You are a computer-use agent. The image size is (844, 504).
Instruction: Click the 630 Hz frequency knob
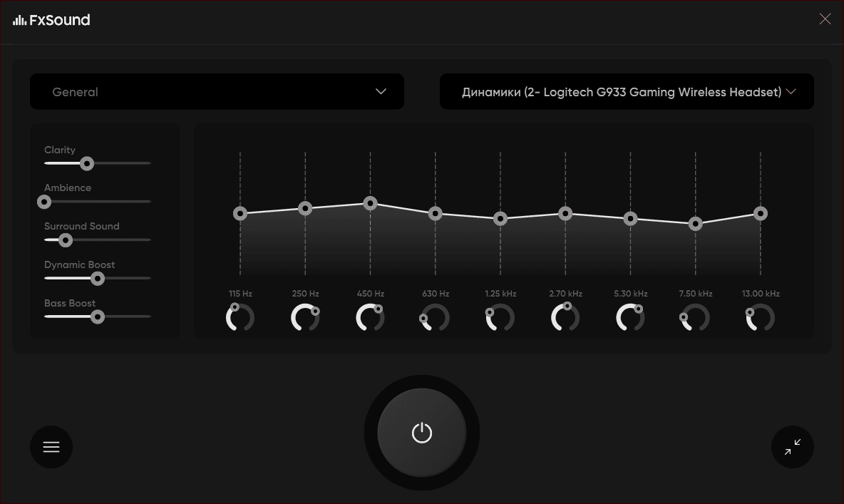tap(435, 317)
